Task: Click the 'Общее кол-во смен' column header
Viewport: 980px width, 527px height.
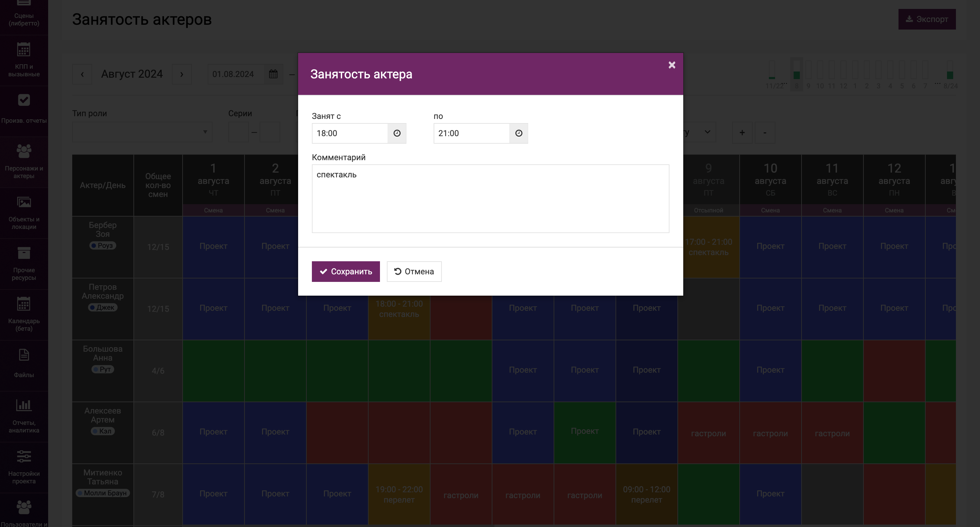Action: point(158,185)
